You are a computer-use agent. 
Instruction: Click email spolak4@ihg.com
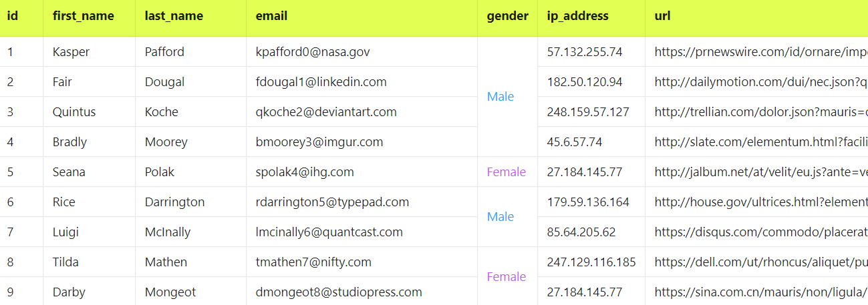coord(362,172)
